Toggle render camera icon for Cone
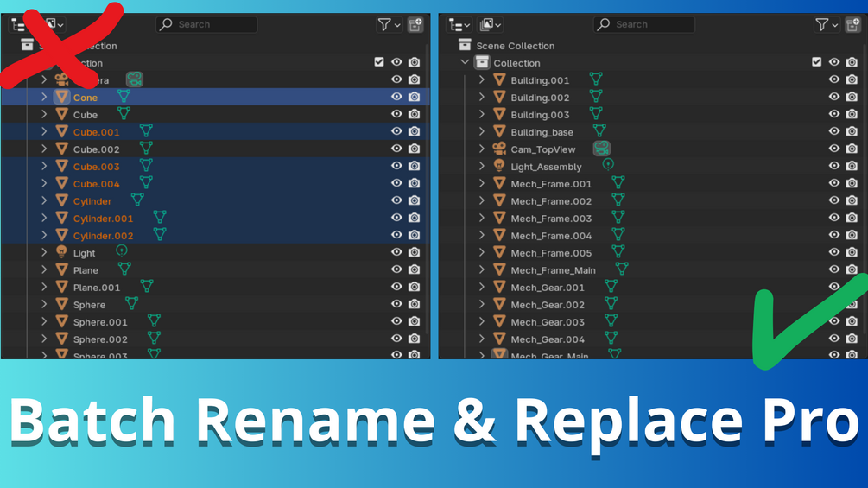 (x=414, y=97)
